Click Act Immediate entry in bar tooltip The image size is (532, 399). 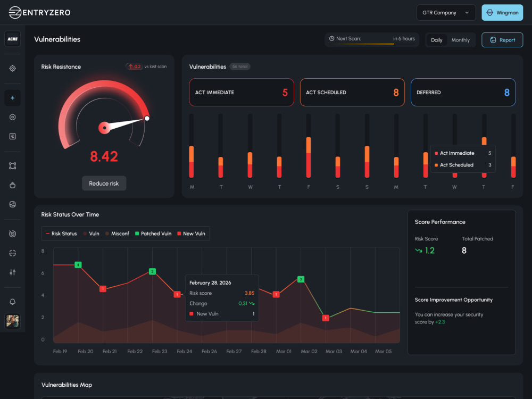pos(463,153)
